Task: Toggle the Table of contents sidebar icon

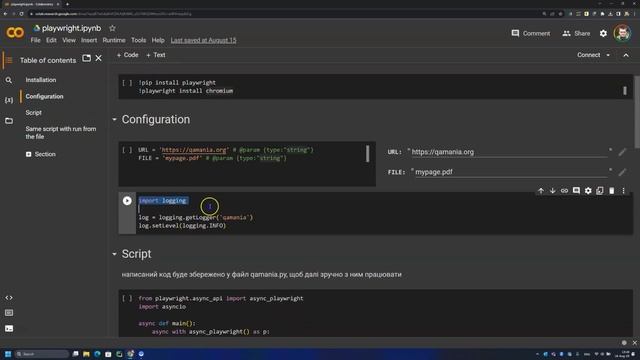Action: point(9,60)
